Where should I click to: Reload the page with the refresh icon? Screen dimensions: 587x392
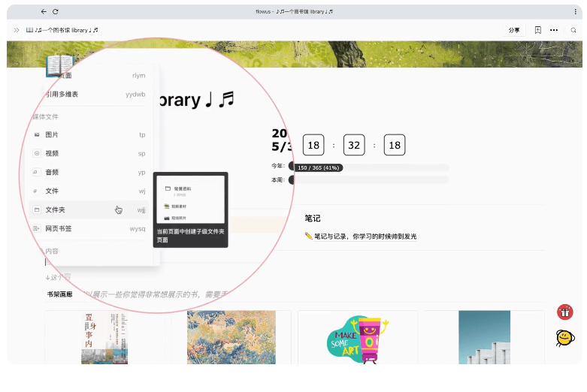tap(56, 11)
